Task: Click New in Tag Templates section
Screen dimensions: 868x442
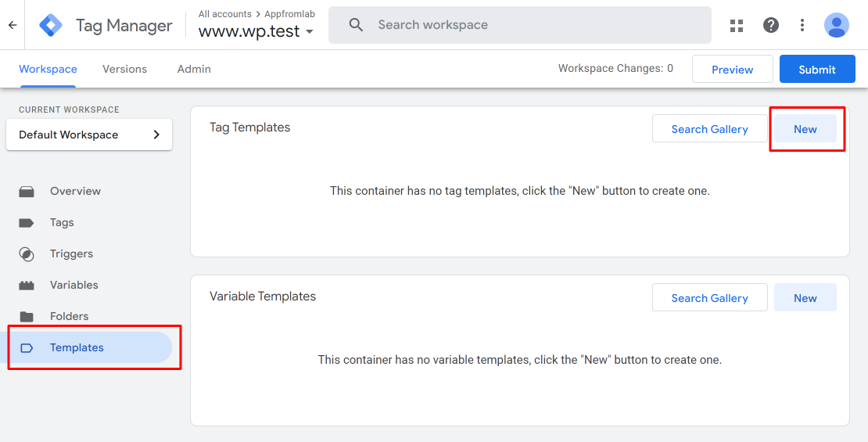Action: (x=805, y=129)
